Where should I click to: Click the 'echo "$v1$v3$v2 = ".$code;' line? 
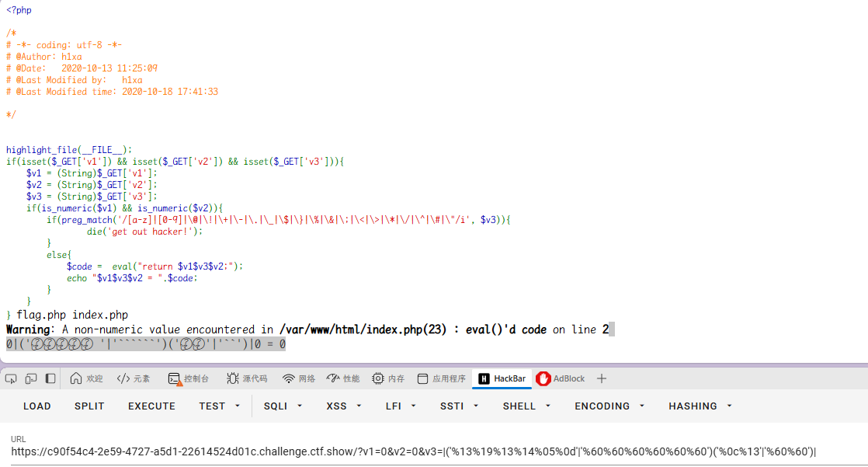(132, 277)
